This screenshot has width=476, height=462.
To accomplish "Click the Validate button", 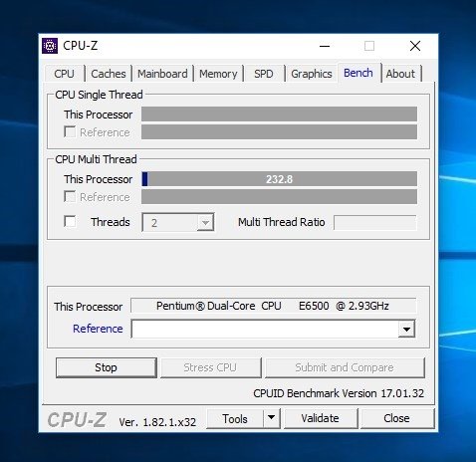I will tap(320, 418).
